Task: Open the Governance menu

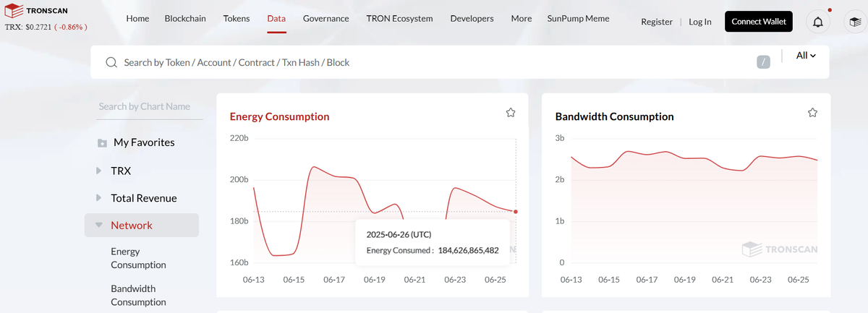Action: (325, 19)
